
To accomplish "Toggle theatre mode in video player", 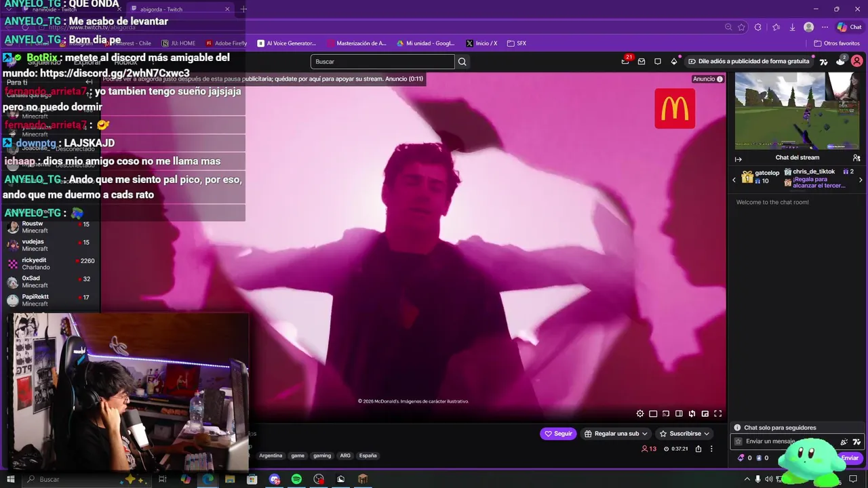I will click(679, 413).
